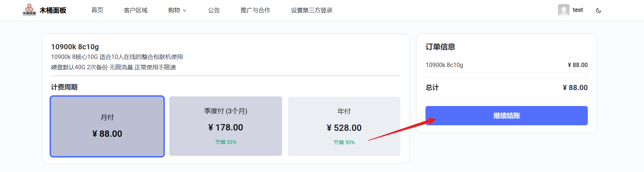Viewport: 644px width, 172px height.
Task: Click the 木桶面板 logo icon
Action: point(29,10)
